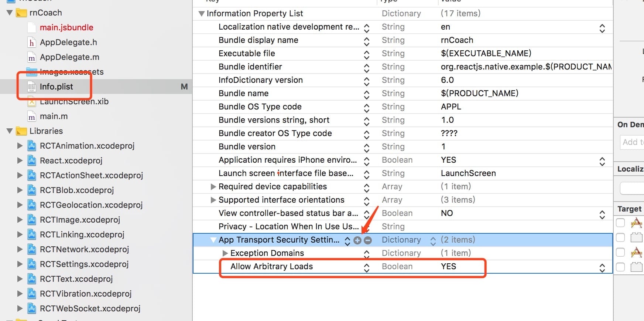Viewport: 644px width, 321px height.
Task: Click the AppDelegate.h header file icon
Action: point(32,43)
